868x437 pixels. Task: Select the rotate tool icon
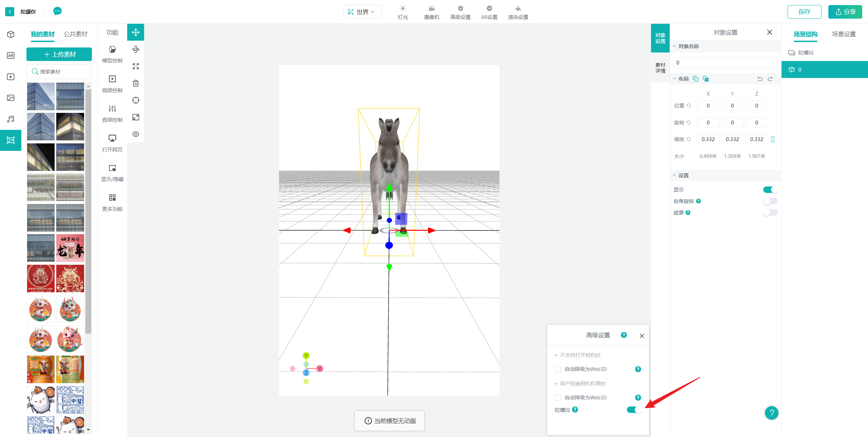click(136, 49)
